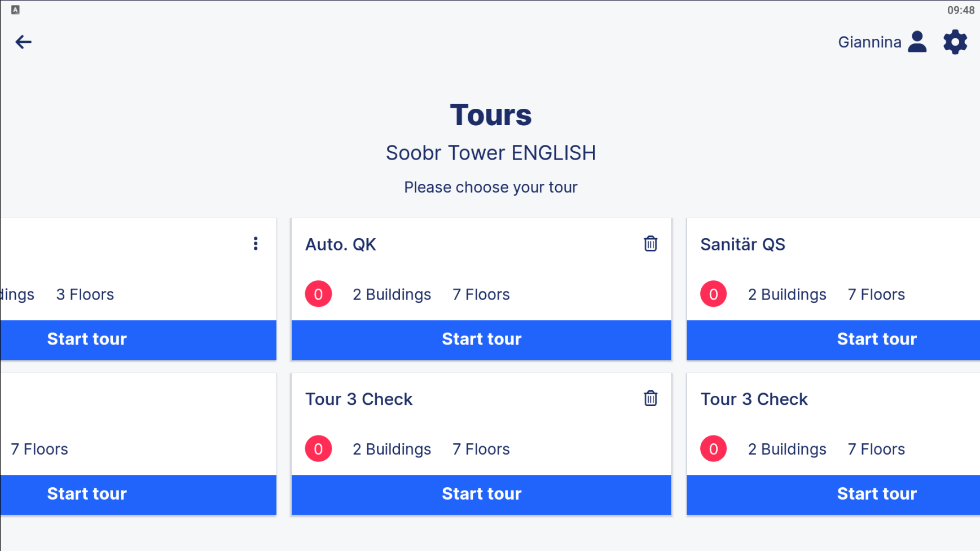Select the Auto. QK card title
This screenshot has height=551, width=980.
[x=341, y=245]
